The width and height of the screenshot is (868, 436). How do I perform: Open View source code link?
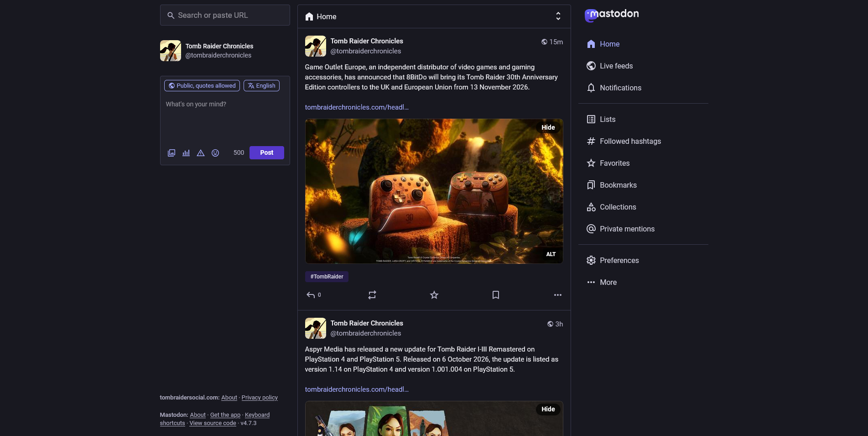[213, 423]
